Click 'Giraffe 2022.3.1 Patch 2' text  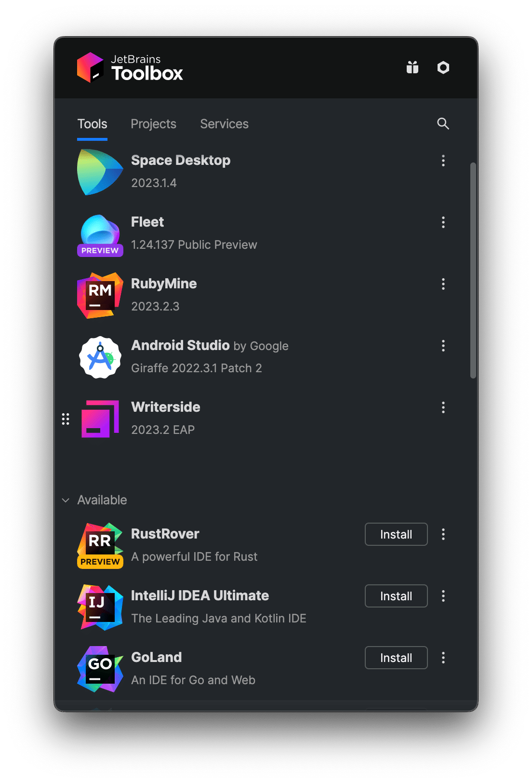pyautogui.click(x=197, y=368)
